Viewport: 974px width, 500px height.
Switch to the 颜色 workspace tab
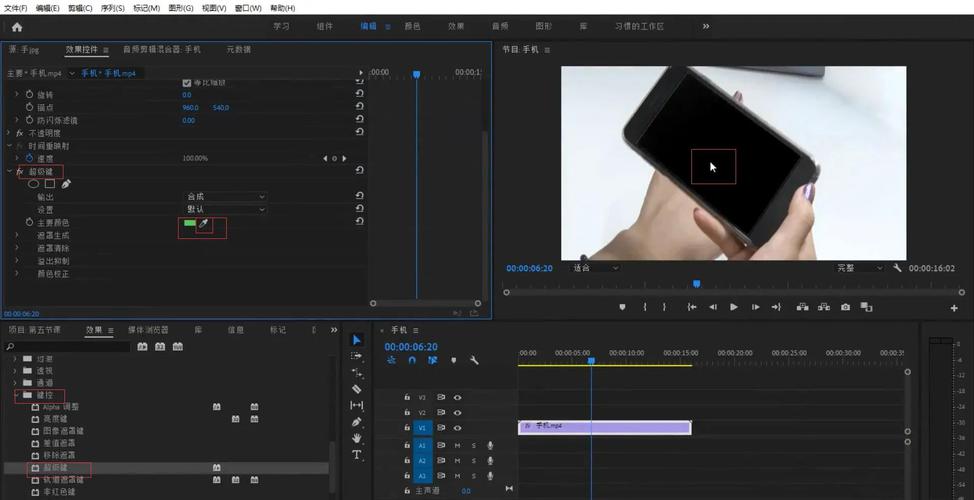412,26
